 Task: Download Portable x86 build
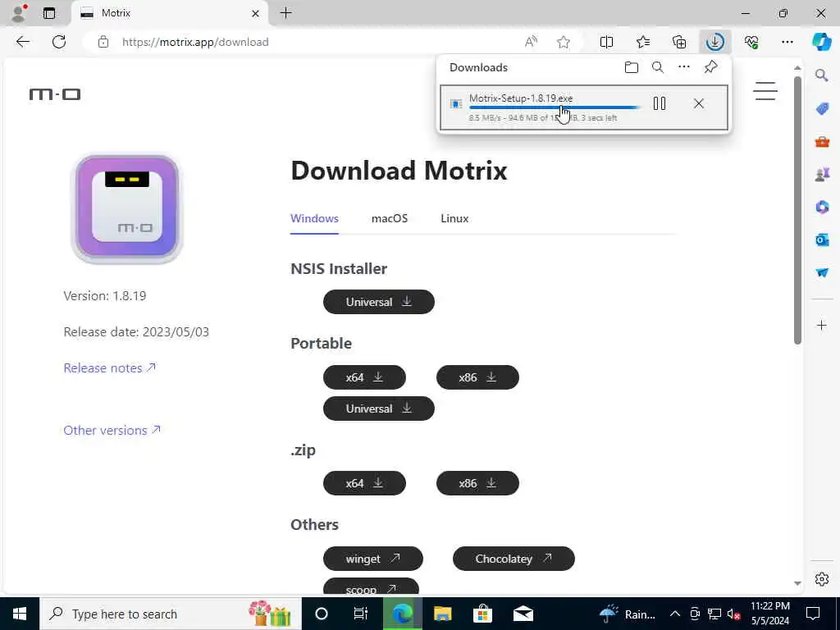pos(477,377)
